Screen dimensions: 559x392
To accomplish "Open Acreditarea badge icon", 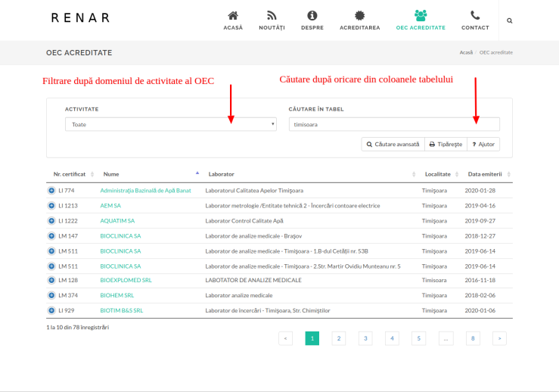I will (x=360, y=16).
